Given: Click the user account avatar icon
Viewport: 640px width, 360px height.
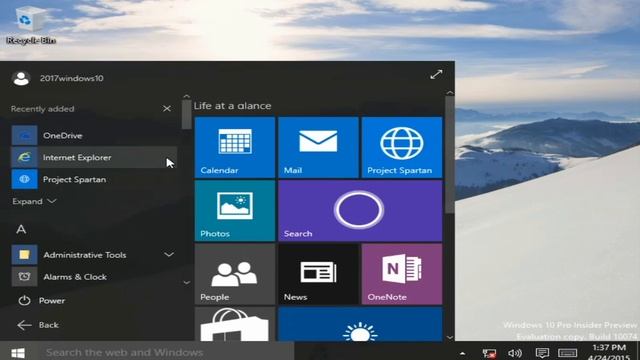Looking at the screenshot, I should [21, 78].
